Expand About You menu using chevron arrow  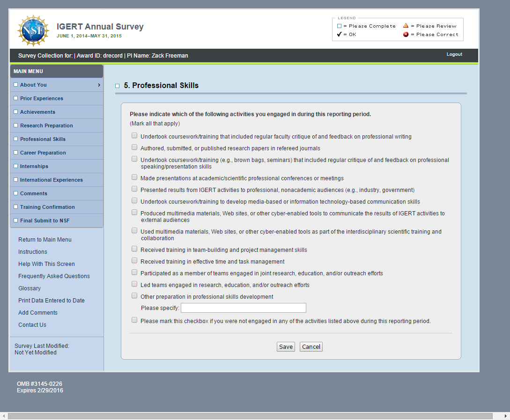(99, 85)
